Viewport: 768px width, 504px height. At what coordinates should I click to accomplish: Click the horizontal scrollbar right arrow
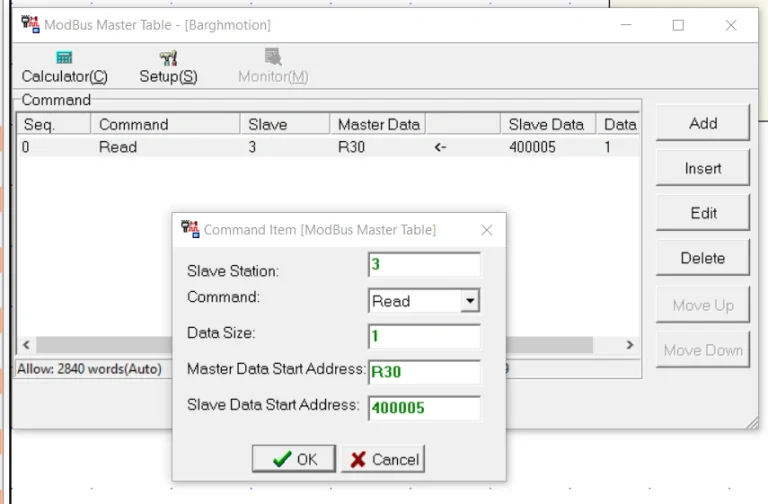click(x=630, y=345)
